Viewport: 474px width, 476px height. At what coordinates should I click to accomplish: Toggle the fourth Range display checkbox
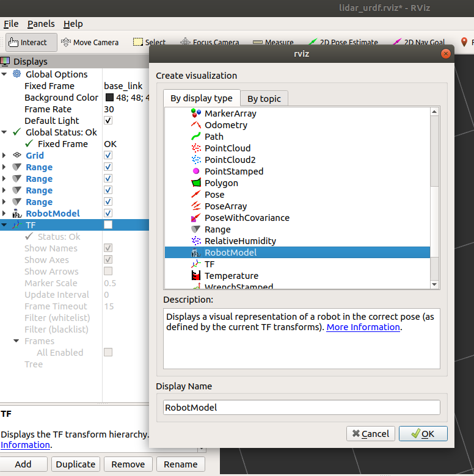click(108, 201)
